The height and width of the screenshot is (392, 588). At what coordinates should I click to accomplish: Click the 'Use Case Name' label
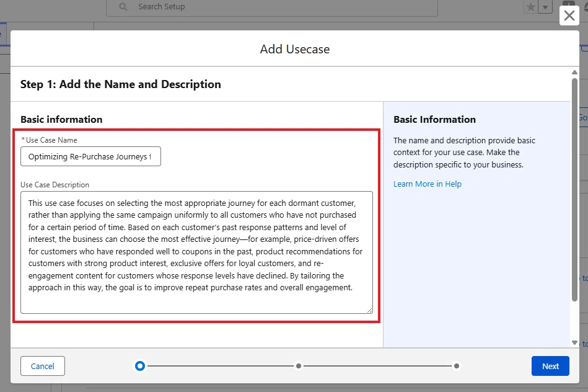51,140
